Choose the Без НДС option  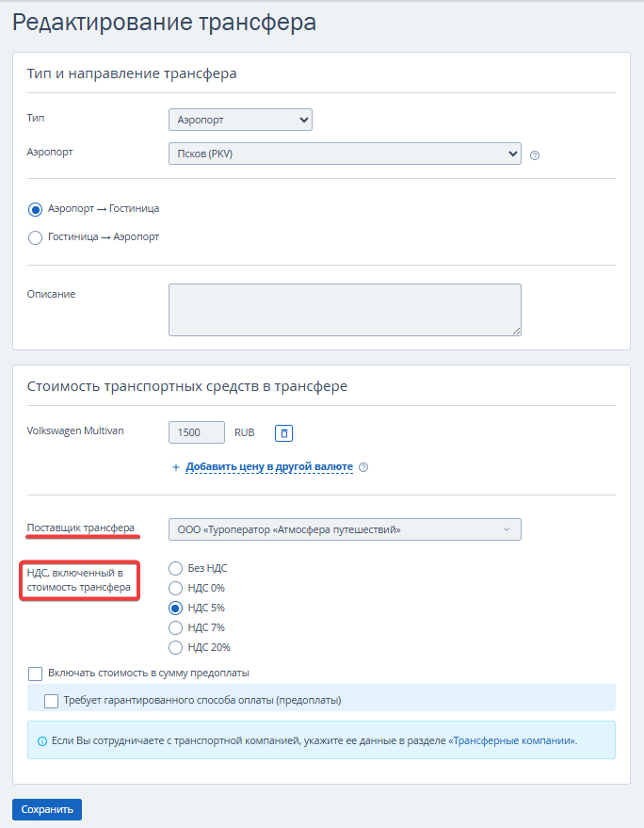pyautogui.click(x=175, y=569)
